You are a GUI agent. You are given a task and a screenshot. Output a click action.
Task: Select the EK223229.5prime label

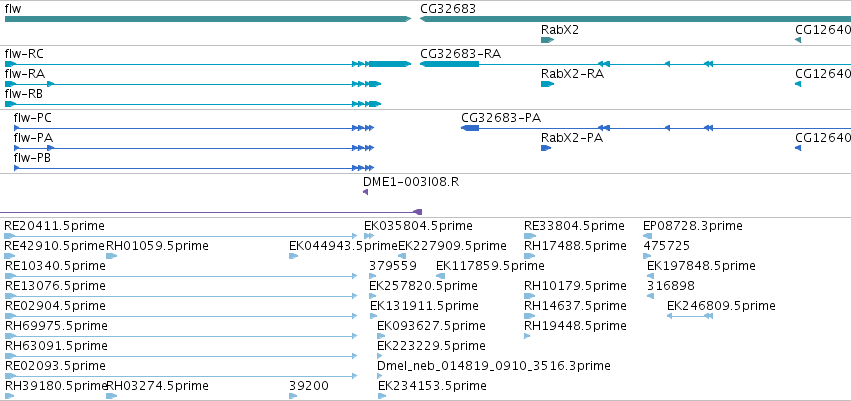pos(431,346)
